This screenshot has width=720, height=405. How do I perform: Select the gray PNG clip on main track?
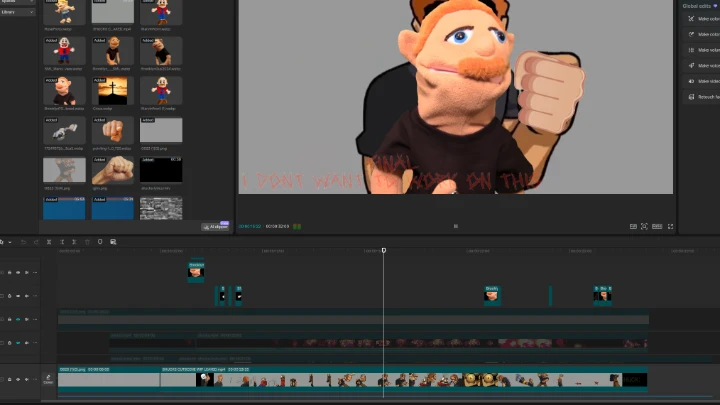click(x=109, y=377)
